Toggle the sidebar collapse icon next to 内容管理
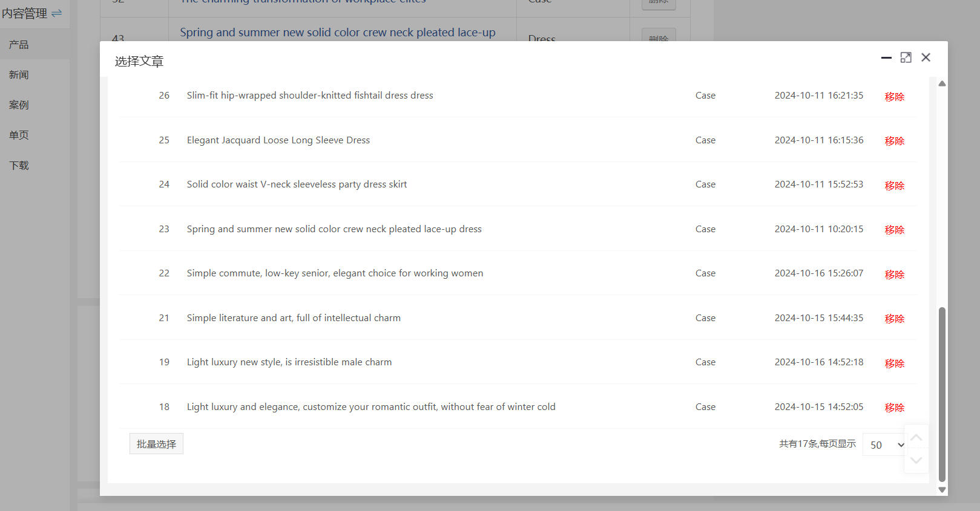The width and height of the screenshot is (980, 511). 57,13
